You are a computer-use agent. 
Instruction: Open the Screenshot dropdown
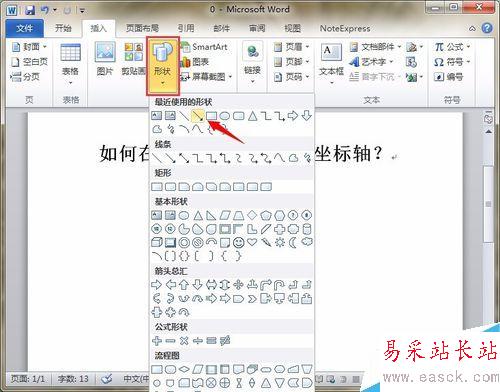point(206,77)
